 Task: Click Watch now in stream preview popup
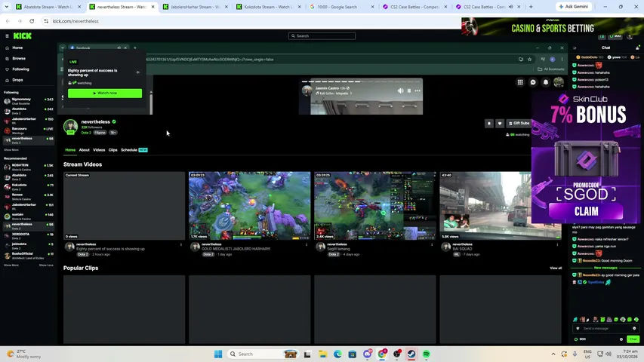click(105, 94)
